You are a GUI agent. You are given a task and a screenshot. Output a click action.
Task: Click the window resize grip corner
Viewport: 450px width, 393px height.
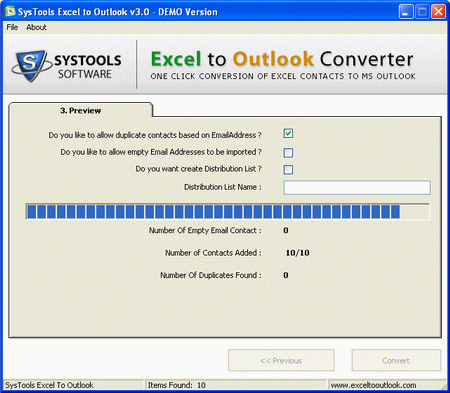[444, 387]
